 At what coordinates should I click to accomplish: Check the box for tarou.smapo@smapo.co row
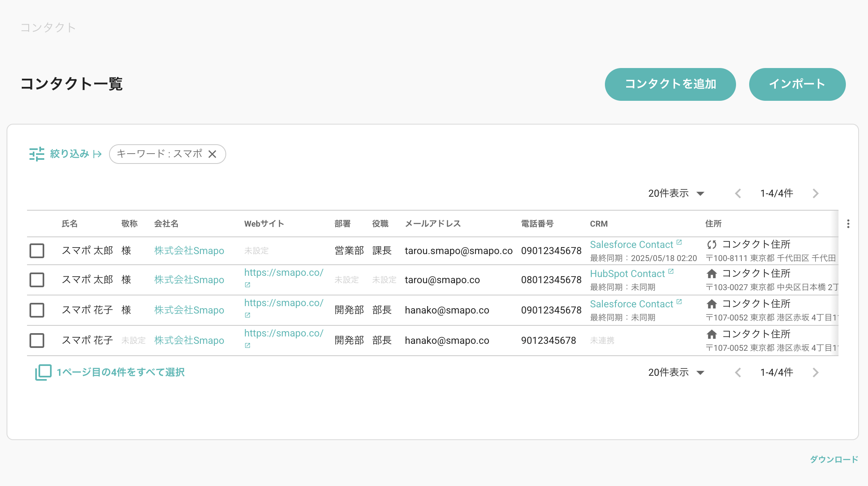37,251
